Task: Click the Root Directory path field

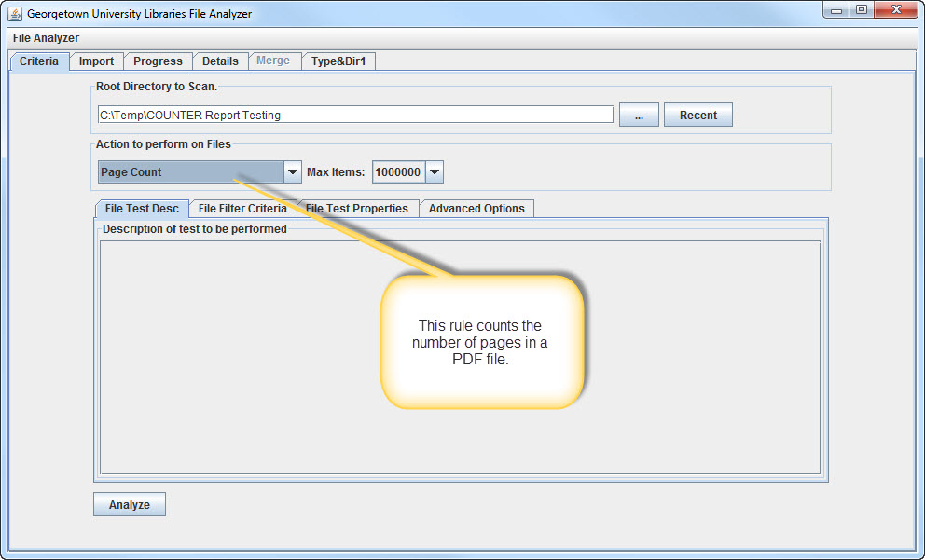Action: (x=354, y=116)
